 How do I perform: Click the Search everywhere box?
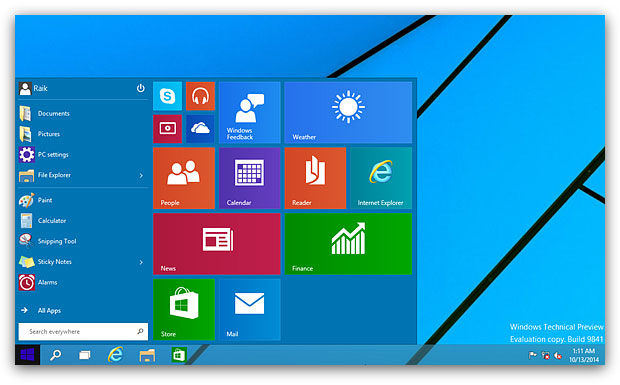83,332
